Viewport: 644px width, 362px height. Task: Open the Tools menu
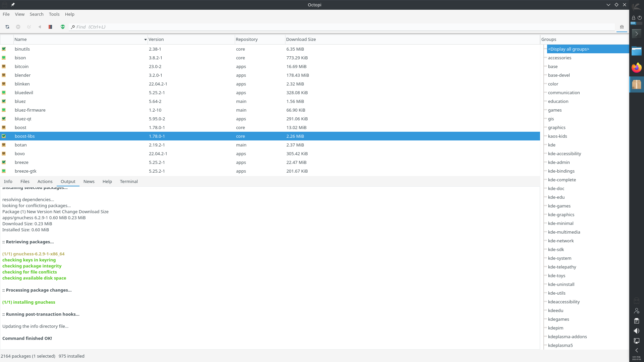[x=54, y=14]
